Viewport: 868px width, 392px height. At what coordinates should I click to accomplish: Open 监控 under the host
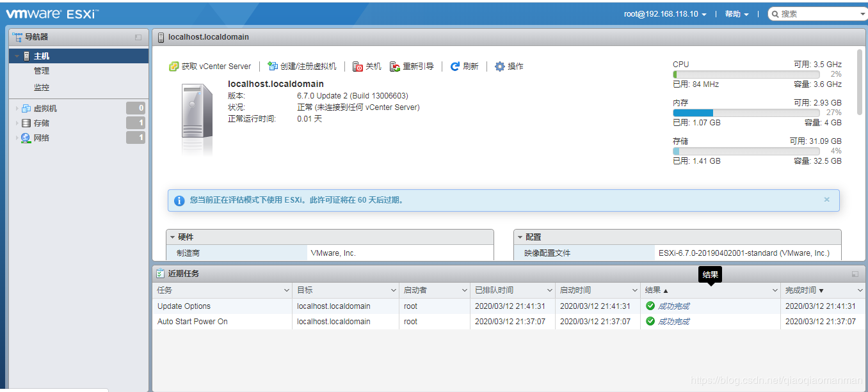pos(42,88)
